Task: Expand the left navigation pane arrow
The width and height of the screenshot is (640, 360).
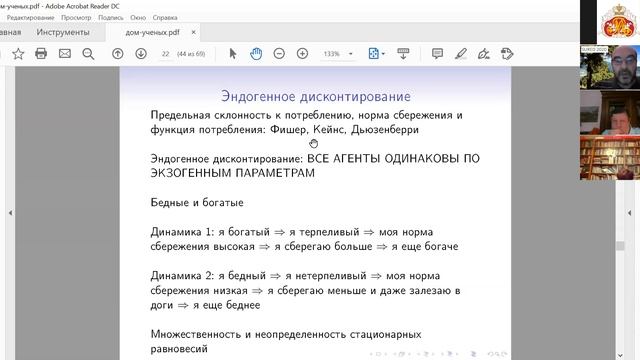Action: tap(10, 213)
